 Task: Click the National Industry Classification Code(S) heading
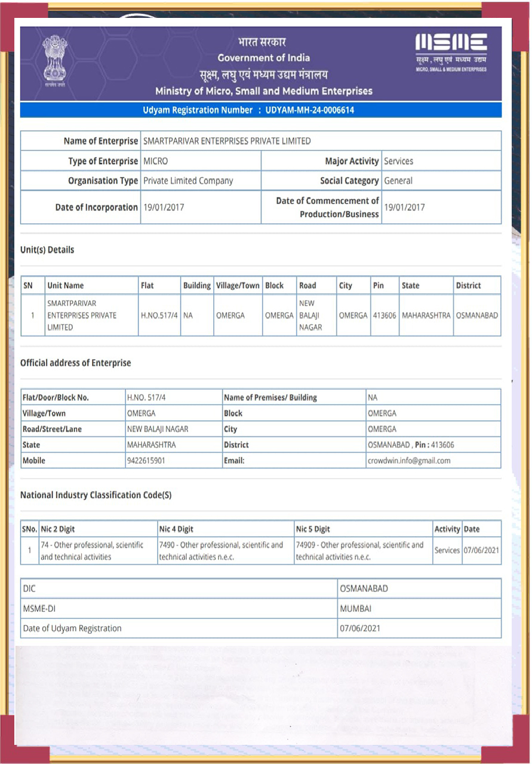pyautogui.click(x=96, y=495)
